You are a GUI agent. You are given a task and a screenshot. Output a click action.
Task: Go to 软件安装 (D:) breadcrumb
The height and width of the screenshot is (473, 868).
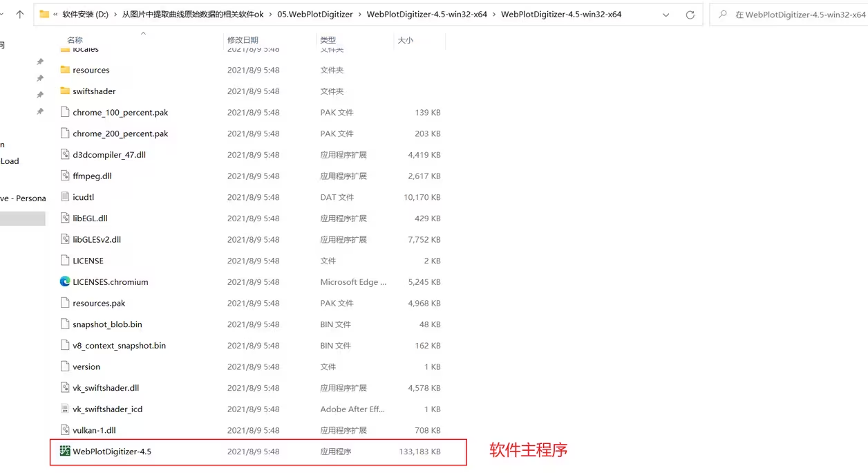point(86,14)
